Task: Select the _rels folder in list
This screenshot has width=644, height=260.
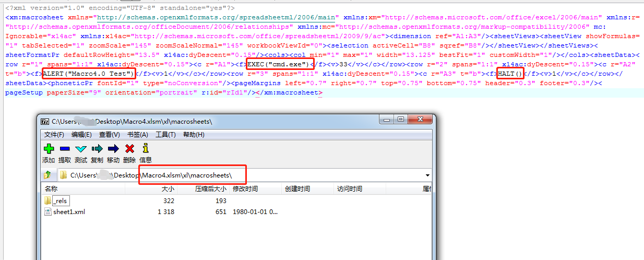Action: pyautogui.click(x=60, y=201)
